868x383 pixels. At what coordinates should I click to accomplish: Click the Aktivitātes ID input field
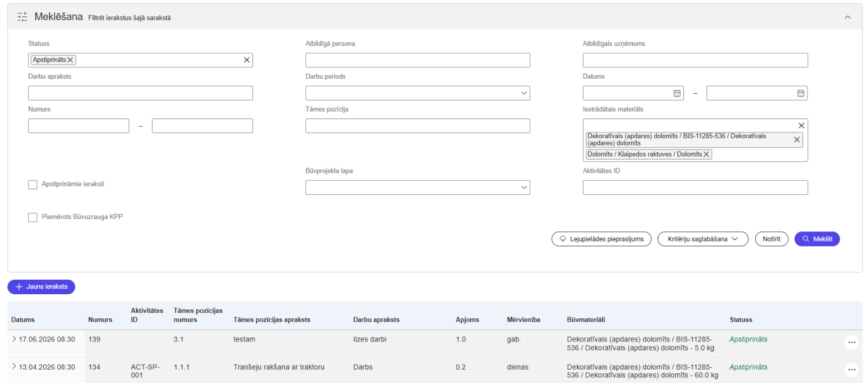(695, 188)
